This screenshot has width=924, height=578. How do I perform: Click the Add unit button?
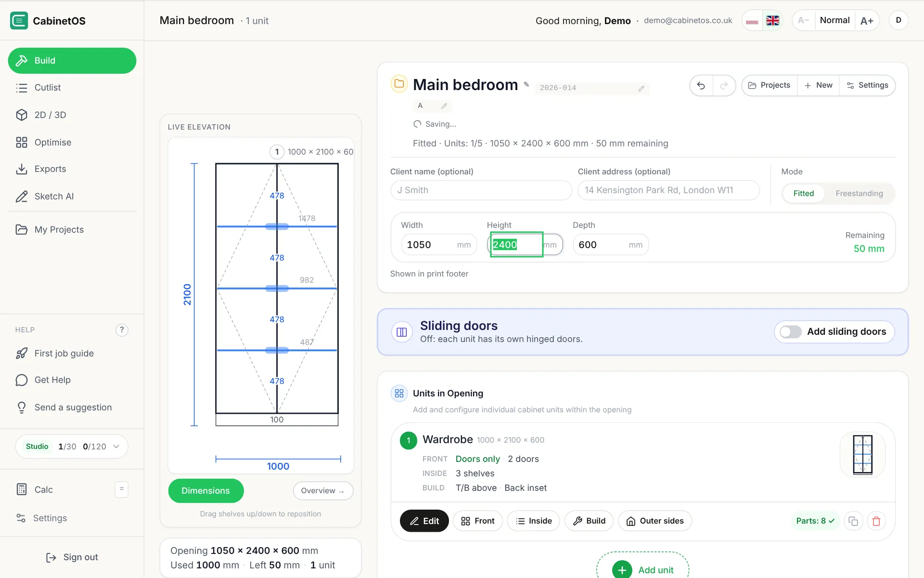pyautogui.click(x=642, y=570)
